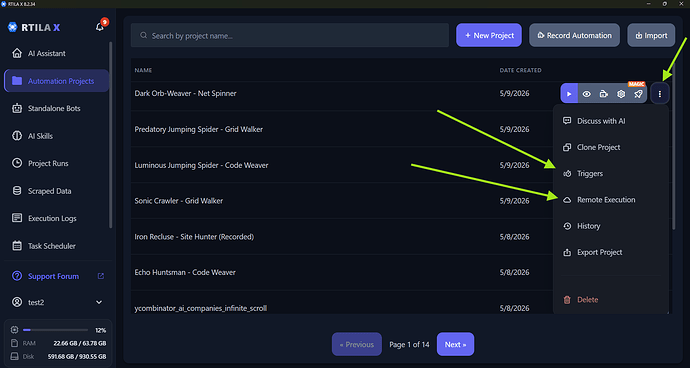The width and height of the screenshot is (690, 368).
Task: Click the sidebar vertical scrollbar
Action: [110, 135]
